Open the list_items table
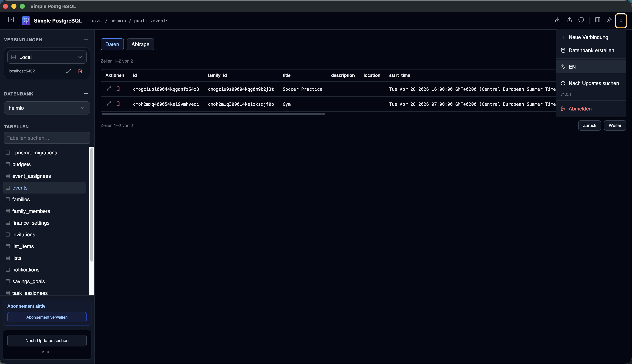This screenshot has height=364, width=632. [x=44, y=246]
